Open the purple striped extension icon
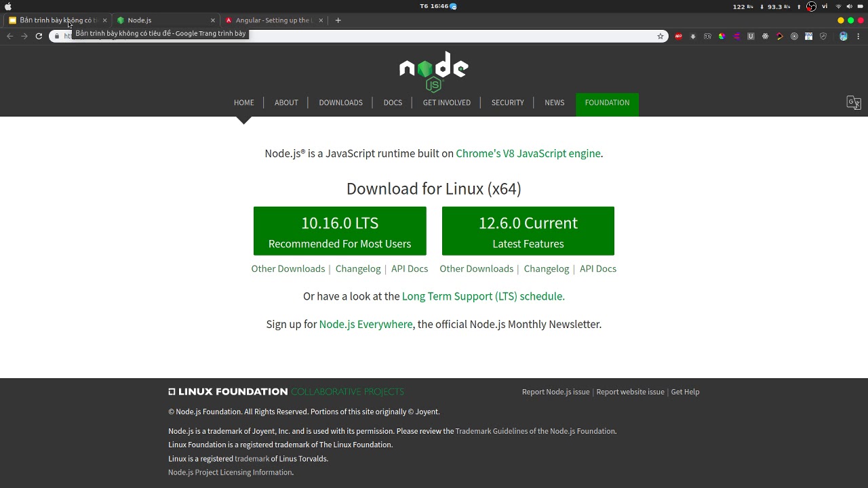Screen dimensions: 868x488 pyautogui.click(x=736, y=37)
